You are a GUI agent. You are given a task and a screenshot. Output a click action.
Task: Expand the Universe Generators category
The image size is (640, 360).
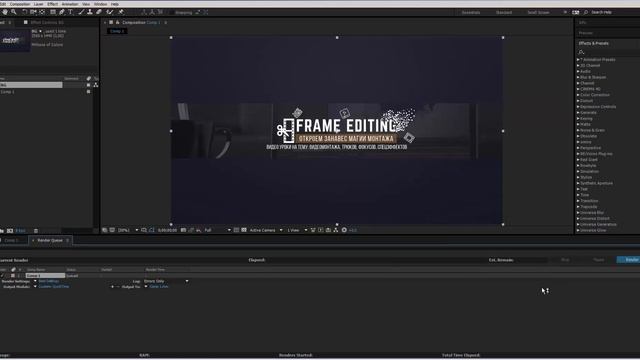pyautogui.click(x=578, y=224)
